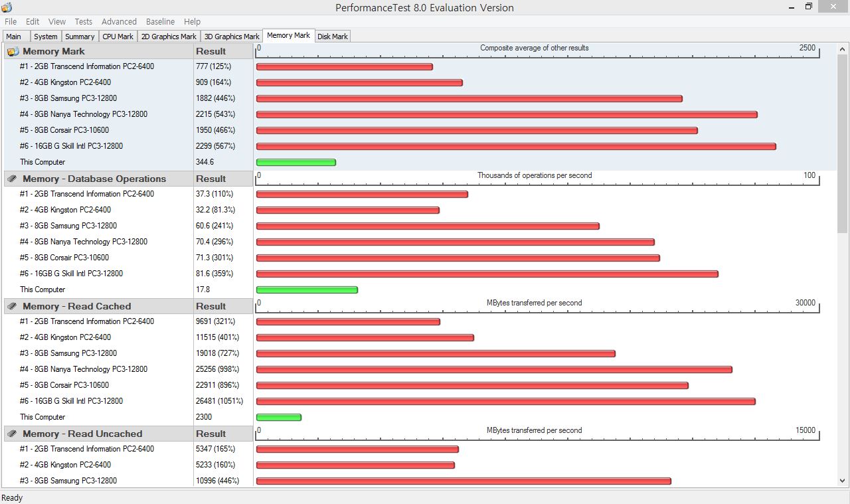The height and width of the screenshot is (504, 850).
Task: Click the green This Computer bar in Read Cached
Action: 279,417
